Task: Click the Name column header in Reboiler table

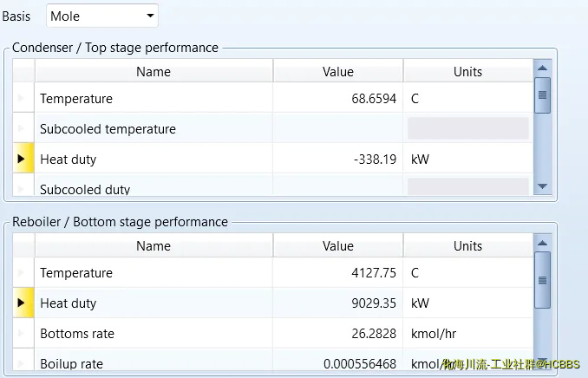Action: (x=154, y=245)
